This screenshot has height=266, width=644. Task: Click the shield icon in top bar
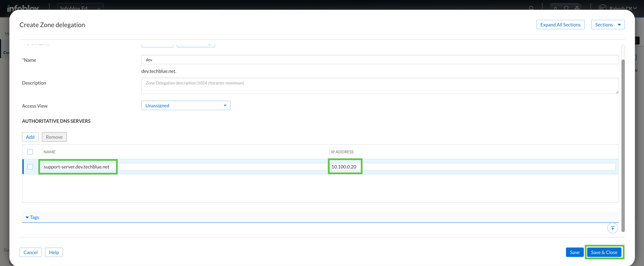tap(566, 8)
